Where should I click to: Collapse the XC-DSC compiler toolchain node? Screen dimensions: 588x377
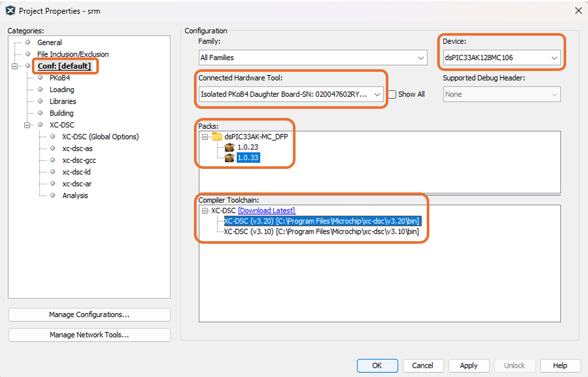click(205, 211)
